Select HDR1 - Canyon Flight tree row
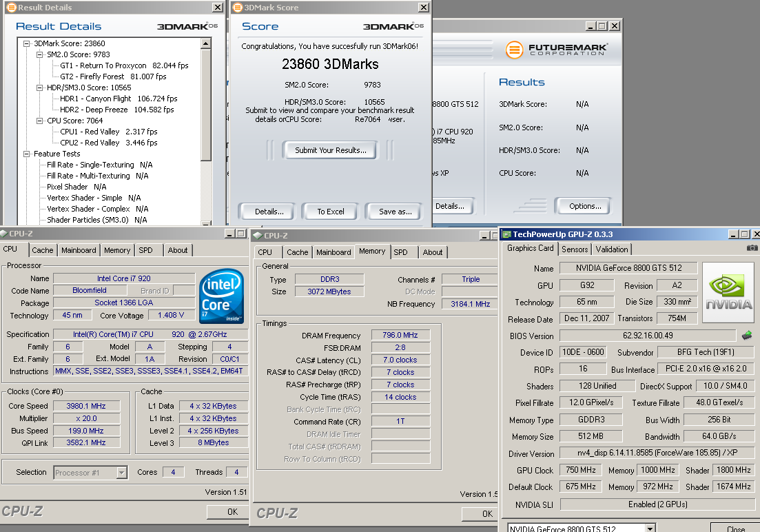 [x=119, y=99]
